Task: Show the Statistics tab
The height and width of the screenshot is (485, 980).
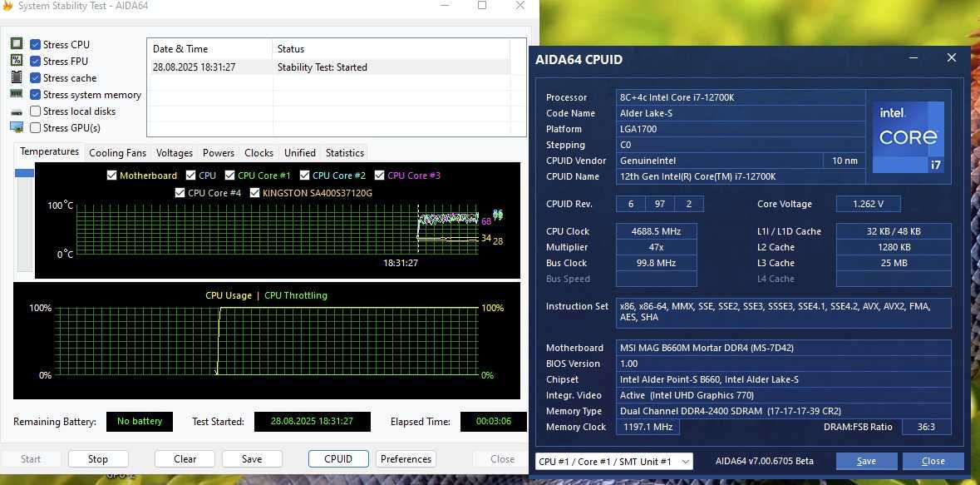Action: click(344, 153)
